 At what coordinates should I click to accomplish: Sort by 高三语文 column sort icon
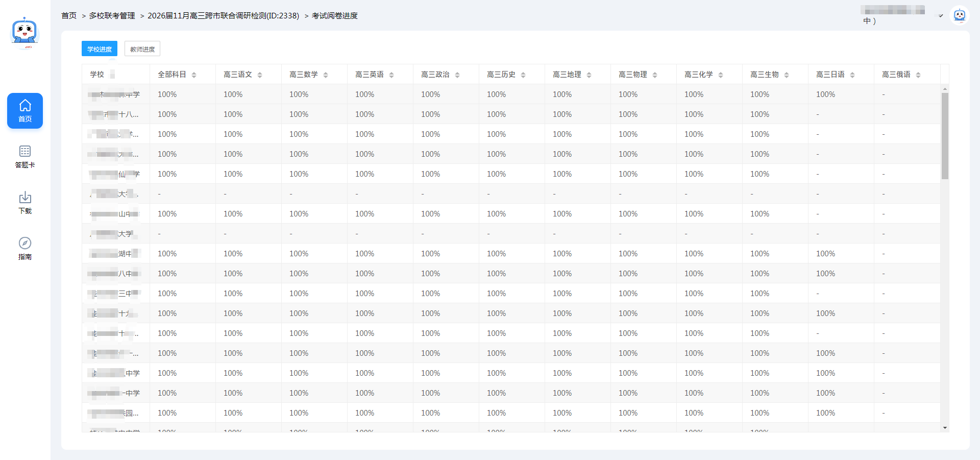pos(260,75)
